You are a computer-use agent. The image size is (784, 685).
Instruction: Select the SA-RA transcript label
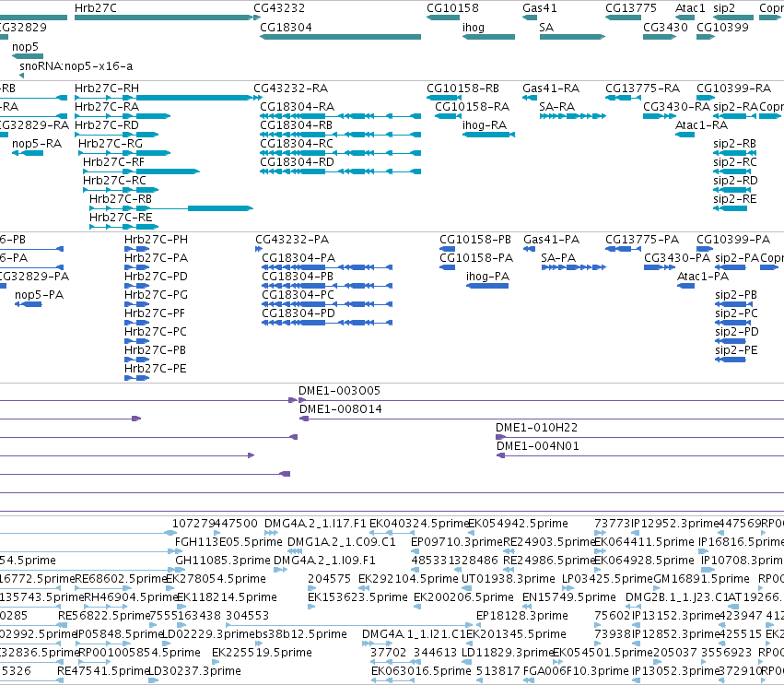coord(557,107)
